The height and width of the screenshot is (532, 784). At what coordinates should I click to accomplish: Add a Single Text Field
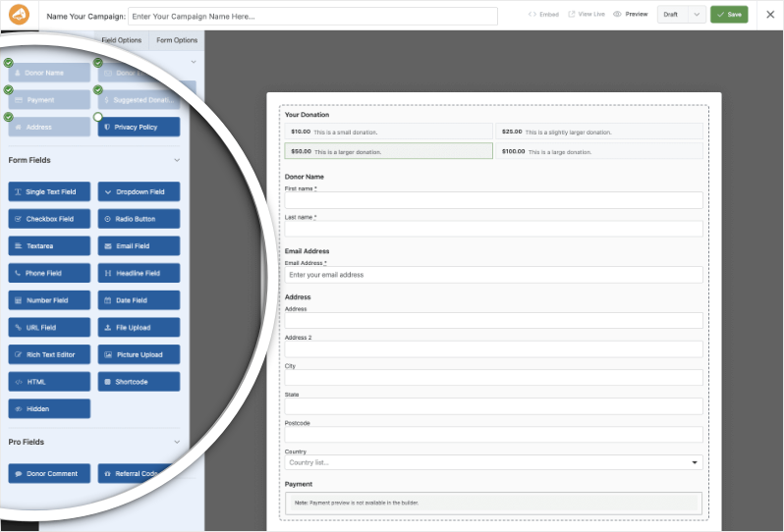coord(49,191)
